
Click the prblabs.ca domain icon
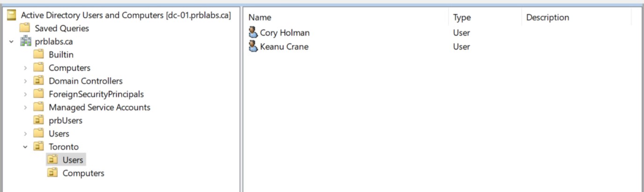(26, 42)
